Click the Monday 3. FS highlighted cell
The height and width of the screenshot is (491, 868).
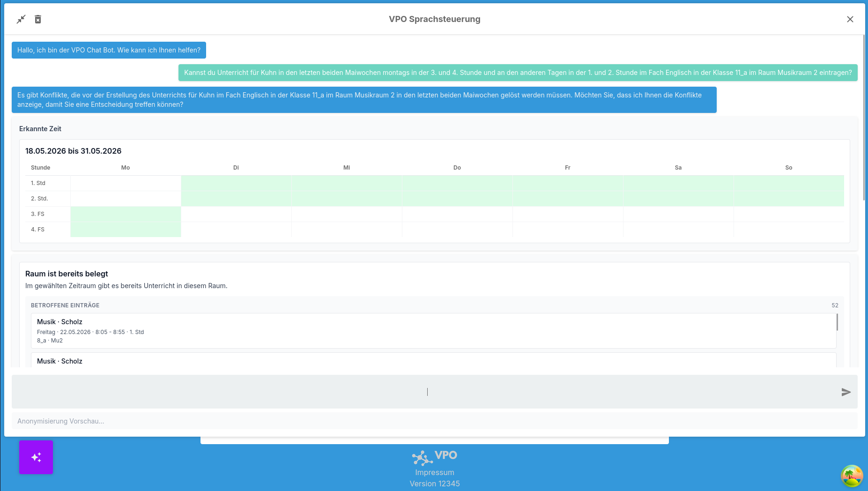pyautogui.click(x=126, y=214)
